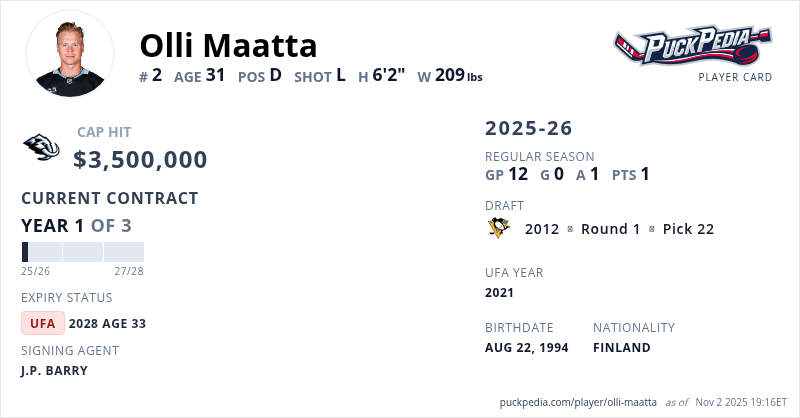Click the birthdate Aug 22, 1994
Viewport: 800px width, 418px height.
coord(526,348)
